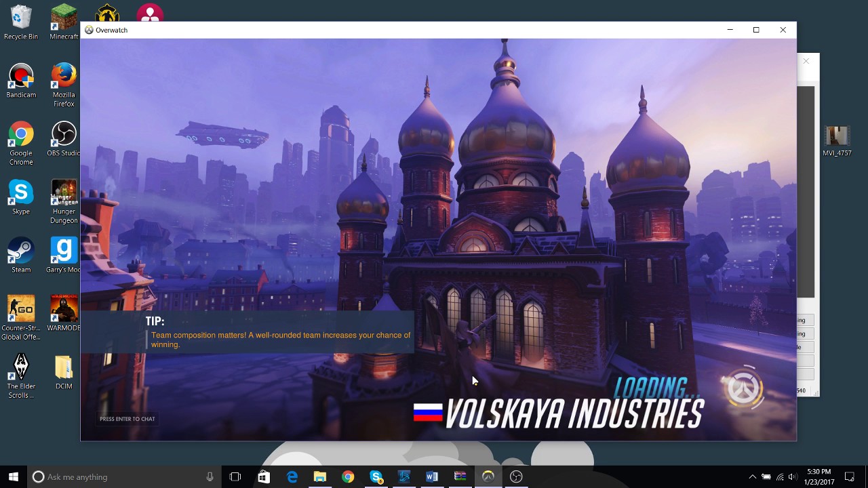Open The Elder Scrolls desktop shortcut

click(x=21, y=376)
